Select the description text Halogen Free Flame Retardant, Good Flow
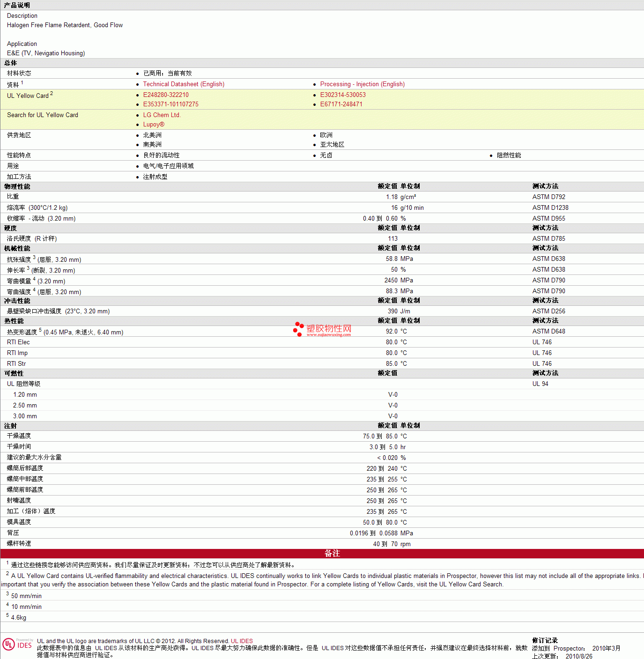644x659 pixels. 65,25
